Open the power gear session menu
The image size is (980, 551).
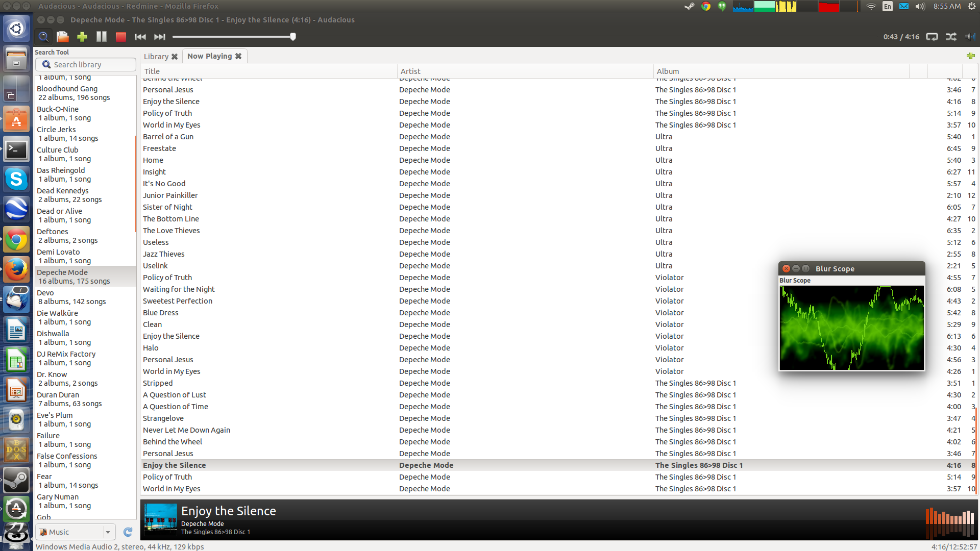(x=972, y=6)
